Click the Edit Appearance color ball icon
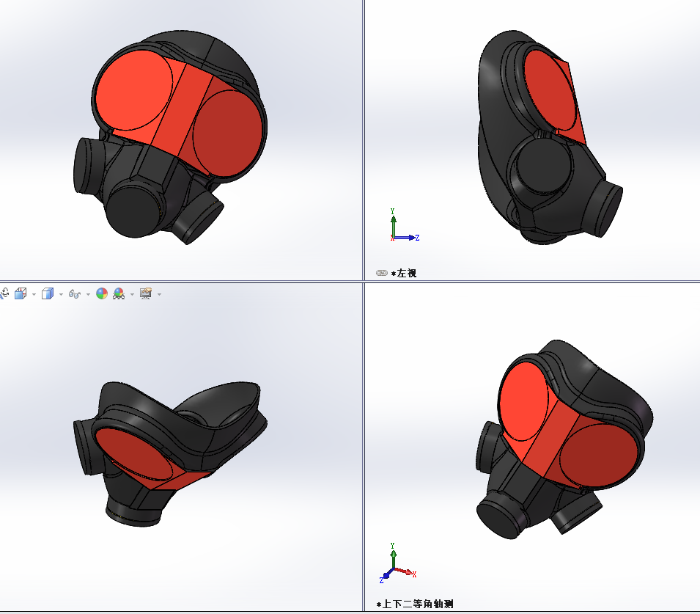The height and width of the screenshot is (614, 700). [102, 293]
